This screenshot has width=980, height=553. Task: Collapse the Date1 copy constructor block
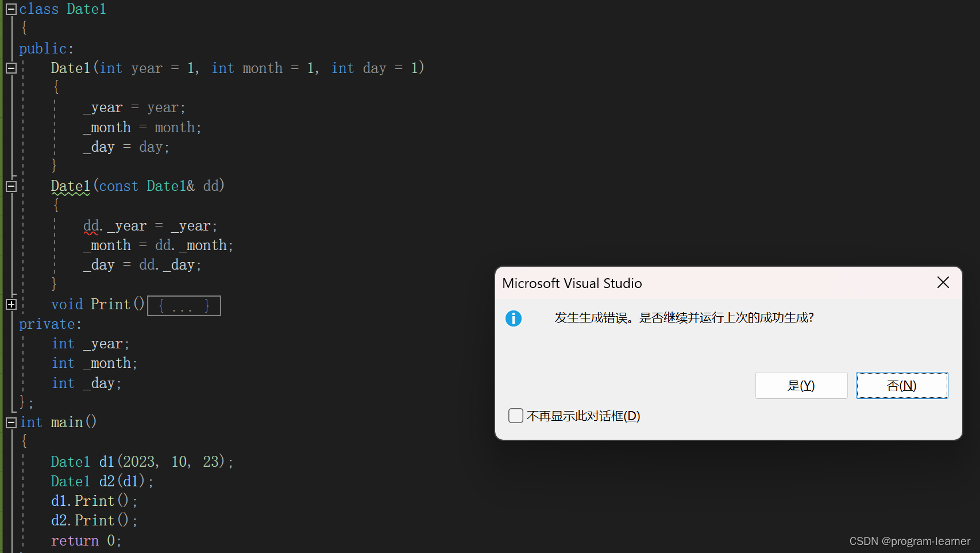(10, 186)
